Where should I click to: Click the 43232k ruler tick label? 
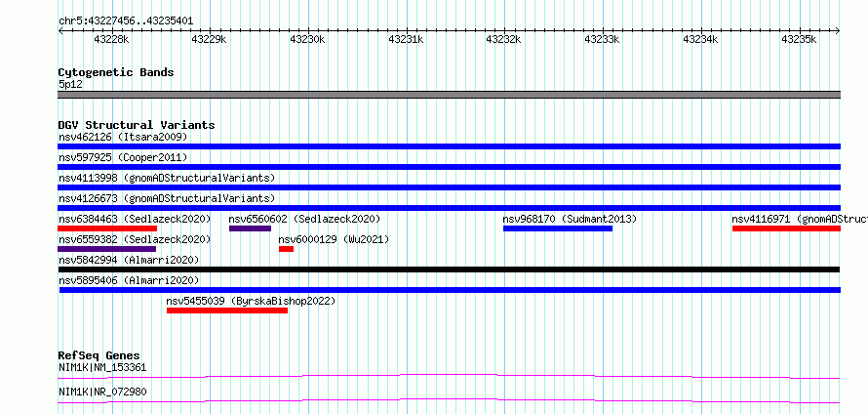pyautogui.click(x=503, y=39)
